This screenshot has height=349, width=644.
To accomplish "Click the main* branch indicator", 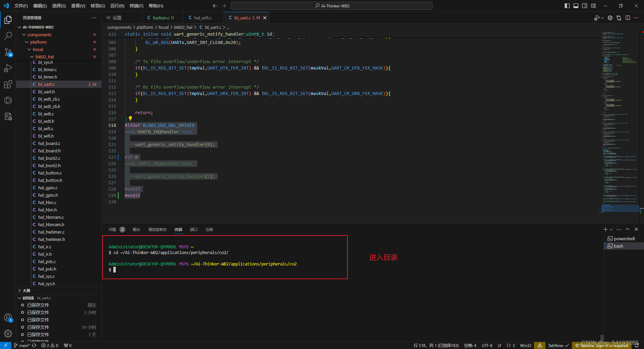I will pos(22,345).
